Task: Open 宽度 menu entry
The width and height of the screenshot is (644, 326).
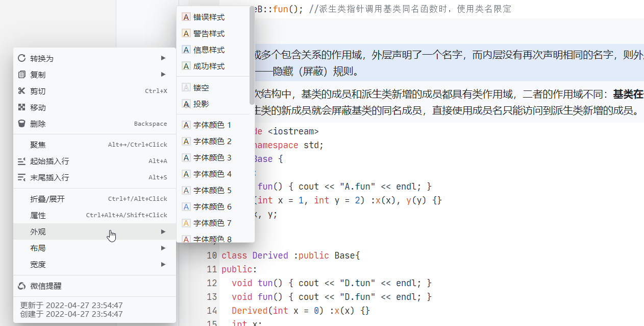Action: 94,264
